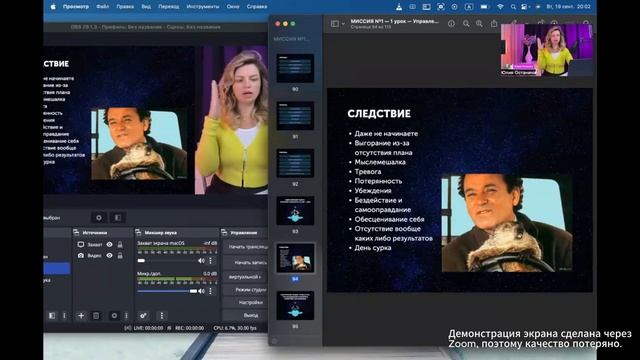Select page 94 thumbnail in Preview sidebar

point(295,258)
